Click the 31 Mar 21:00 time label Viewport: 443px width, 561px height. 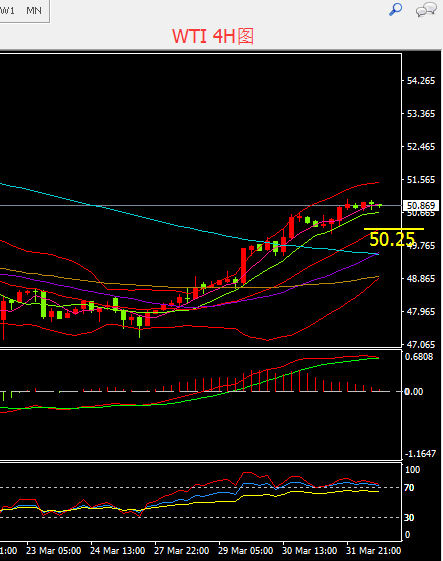[374, 551]
